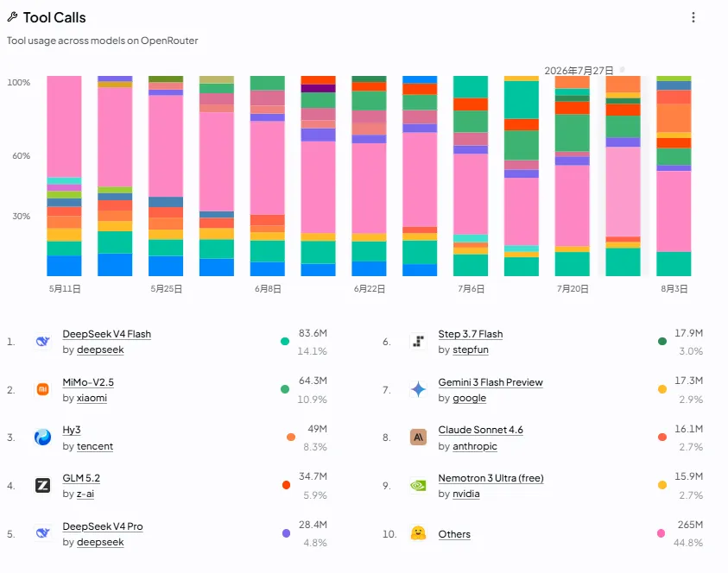The height and width of the screenshot is (573, 728).
Task: Open the Nemotron 3 Ultra (free) link
Action: [491, 478]
